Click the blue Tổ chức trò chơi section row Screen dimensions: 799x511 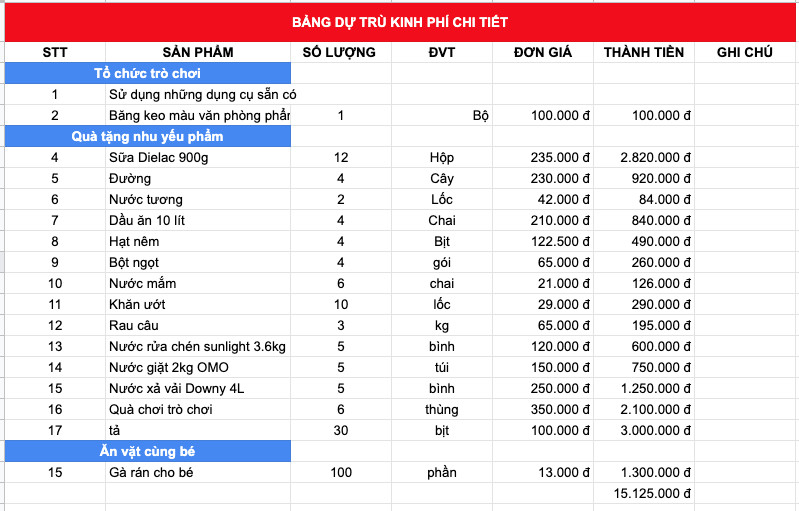pos(147,73)
